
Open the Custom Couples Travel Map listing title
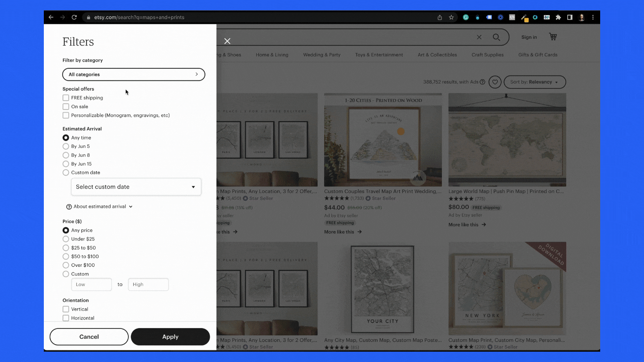(x=383, y=191)
